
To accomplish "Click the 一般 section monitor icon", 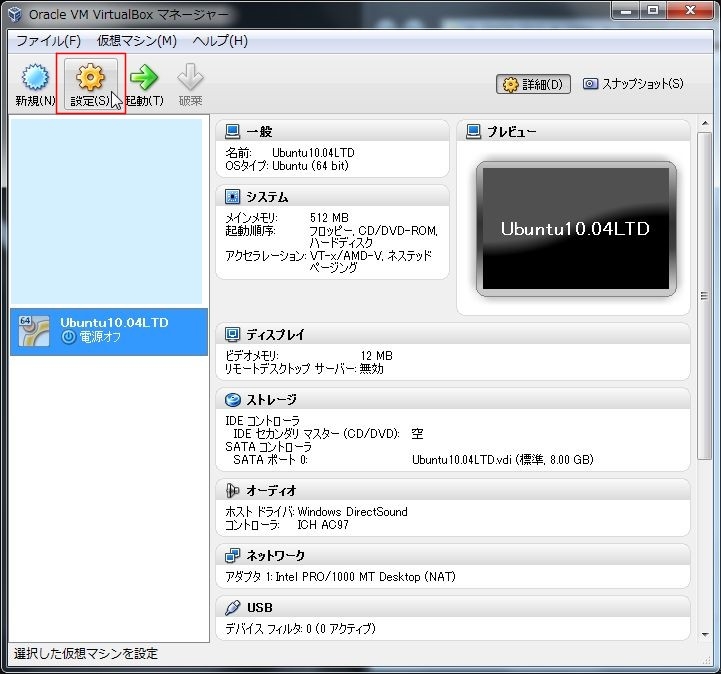I will pos(232,131).
